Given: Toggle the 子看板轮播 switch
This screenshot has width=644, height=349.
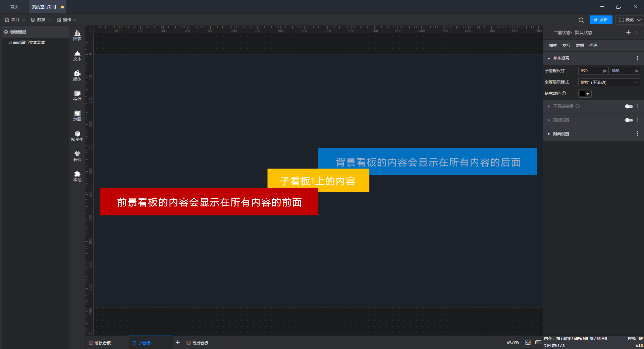Looking at the screenshot, I should (629, 106).
